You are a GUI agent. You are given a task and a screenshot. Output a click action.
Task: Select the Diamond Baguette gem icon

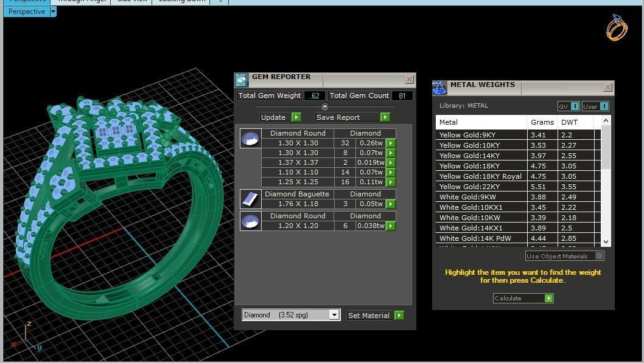[251, 199]
